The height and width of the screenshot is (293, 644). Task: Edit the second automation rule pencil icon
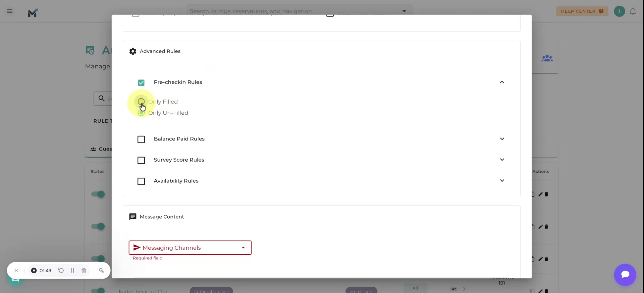point(540,227)
